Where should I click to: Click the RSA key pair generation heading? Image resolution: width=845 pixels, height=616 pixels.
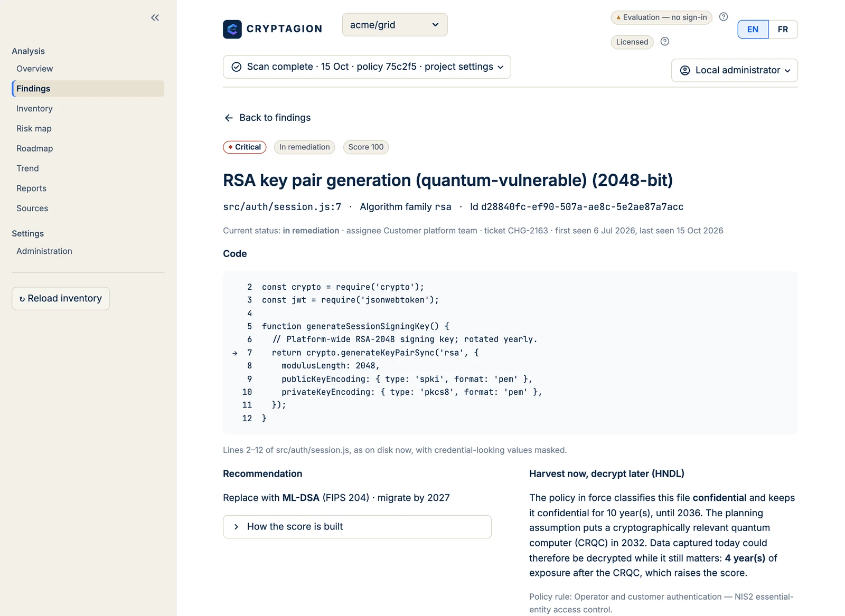[x=448, y=181]
